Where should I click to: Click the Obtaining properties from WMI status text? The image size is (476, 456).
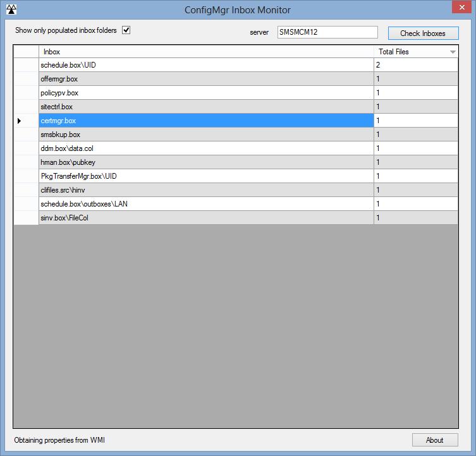[59, 440]
